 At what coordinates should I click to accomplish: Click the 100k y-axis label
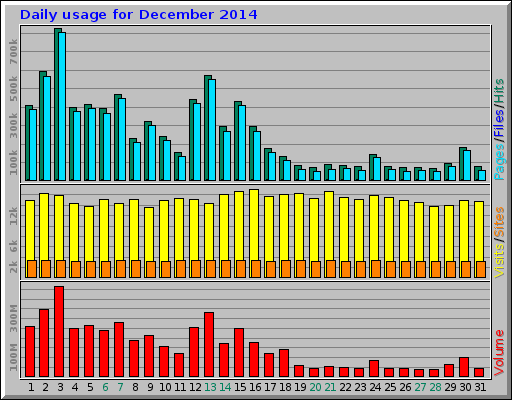13,162
